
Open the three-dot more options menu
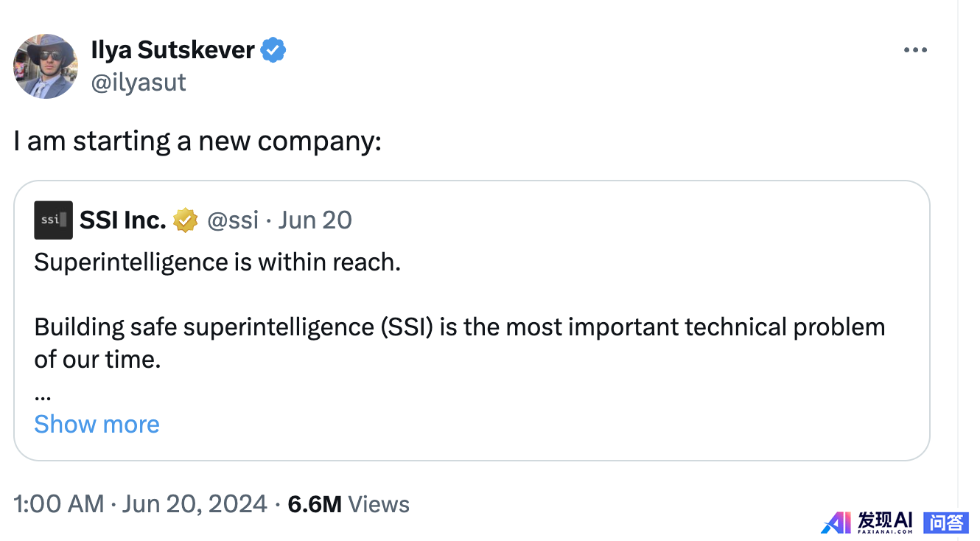915,50
